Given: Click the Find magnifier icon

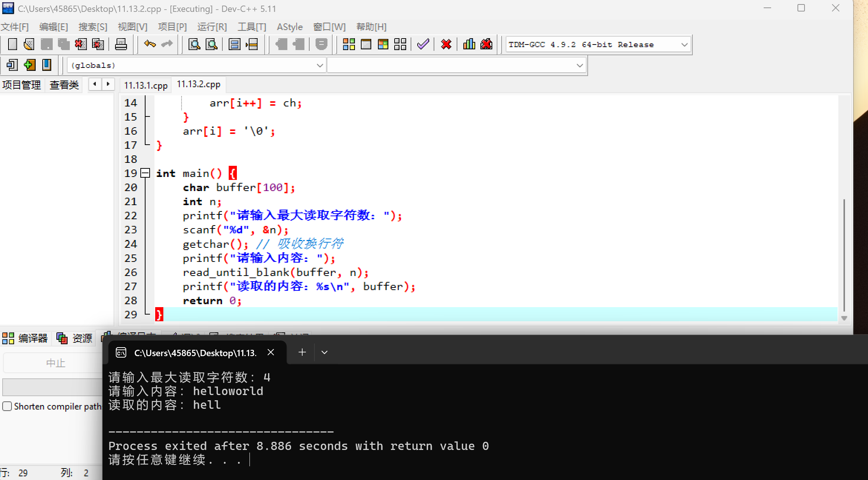Looking at the screenshot, I should [x=194, y=45].
